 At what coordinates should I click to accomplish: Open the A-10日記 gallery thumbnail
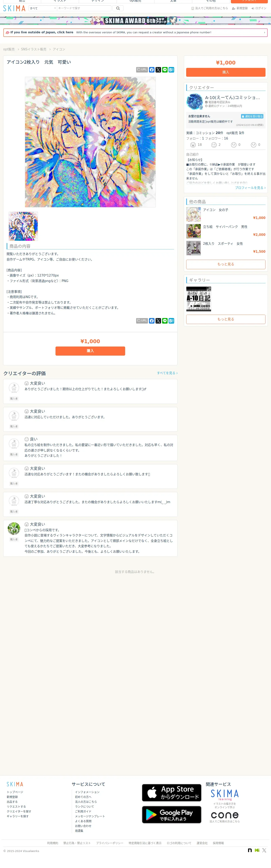[199, 299]
